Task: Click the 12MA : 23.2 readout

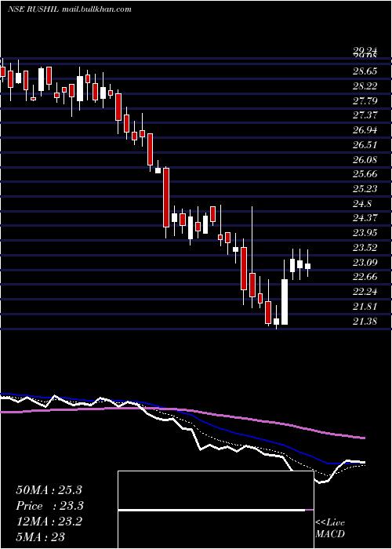Action: (49, 522)
